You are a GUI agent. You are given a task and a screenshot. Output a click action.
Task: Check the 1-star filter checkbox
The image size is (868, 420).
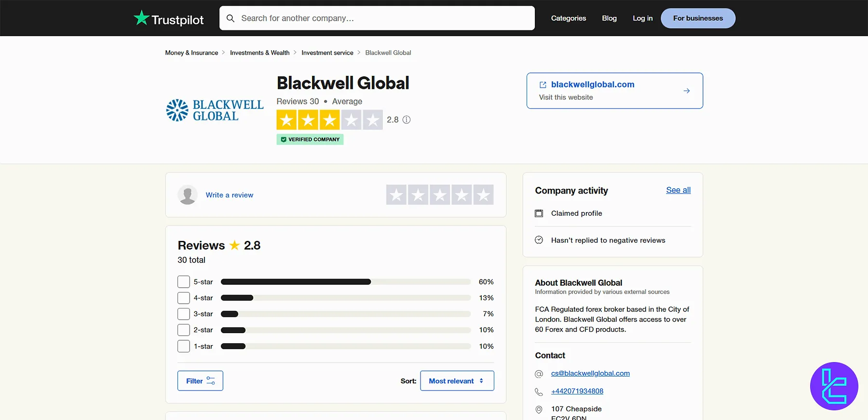pyautogui.click(x=184, y=346)
